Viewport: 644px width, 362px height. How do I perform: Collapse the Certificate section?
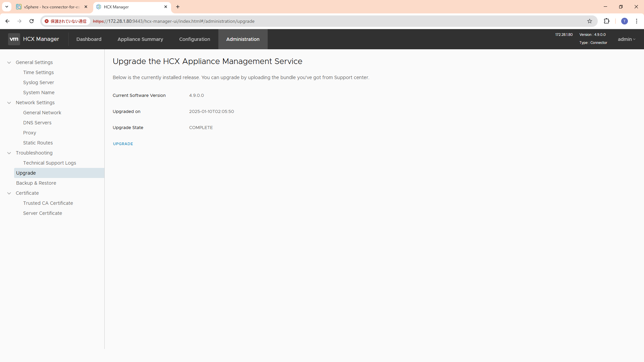[9, 193]
